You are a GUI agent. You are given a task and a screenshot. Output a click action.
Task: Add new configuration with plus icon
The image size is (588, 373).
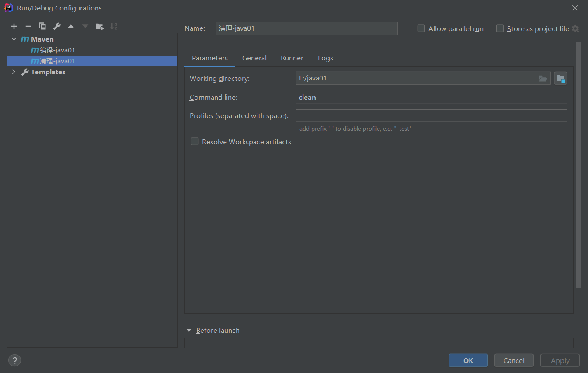[14, 26]
